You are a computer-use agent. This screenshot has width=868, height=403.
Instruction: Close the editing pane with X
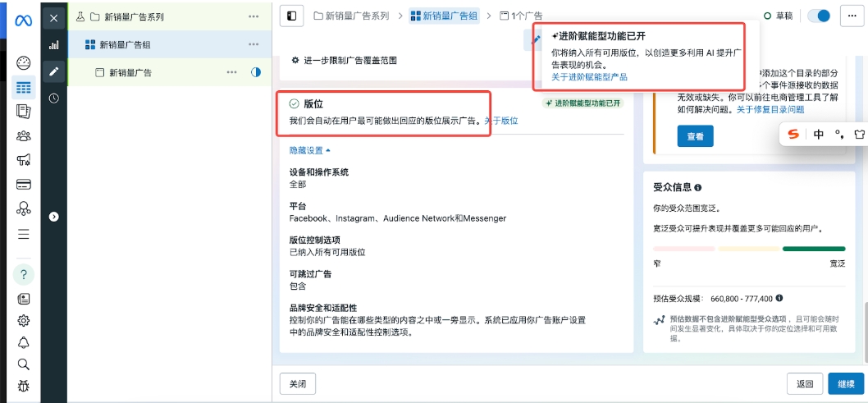(x=53, y=18)
